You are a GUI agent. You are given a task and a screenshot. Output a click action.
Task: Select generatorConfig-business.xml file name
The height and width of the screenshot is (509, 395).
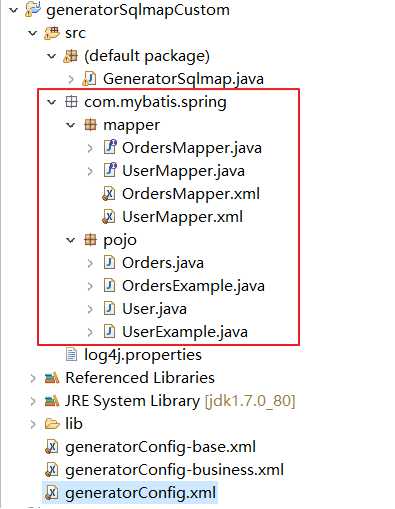click(174, 470)
